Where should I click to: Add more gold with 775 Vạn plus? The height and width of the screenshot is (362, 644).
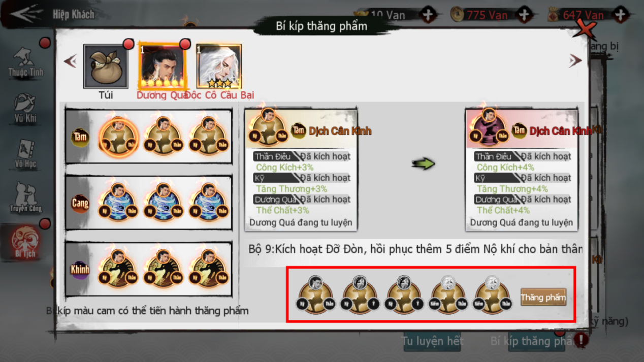[x=524, y=15]
